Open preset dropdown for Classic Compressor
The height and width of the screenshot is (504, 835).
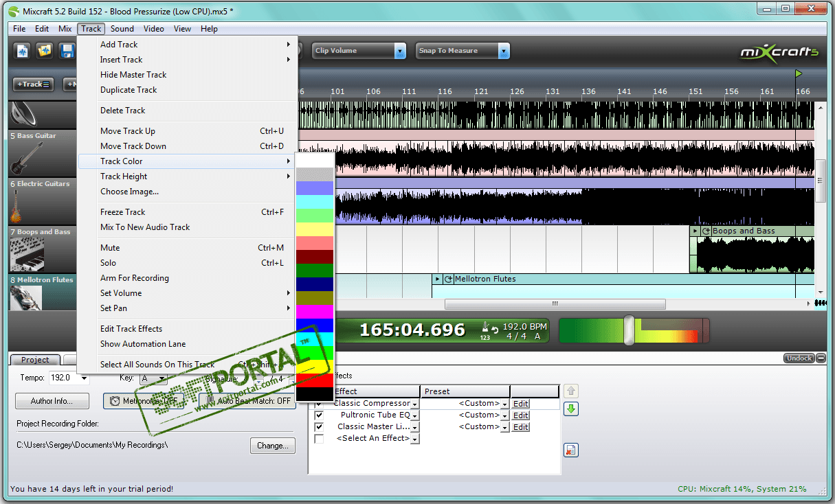coord(505,404)
